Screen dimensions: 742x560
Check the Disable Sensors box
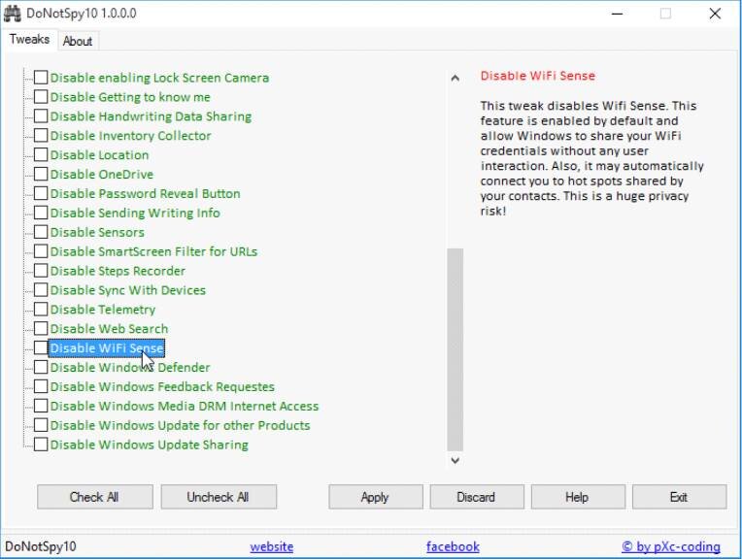tap(41, 232)
